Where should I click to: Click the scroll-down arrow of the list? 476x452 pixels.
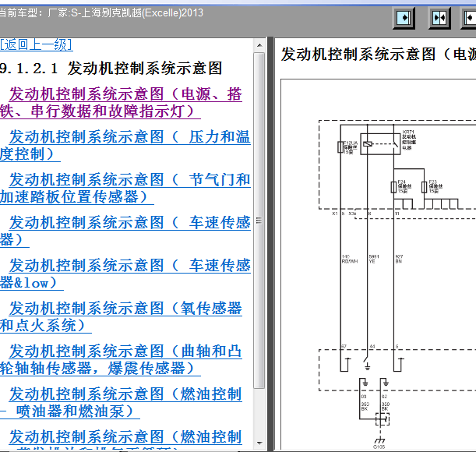pyautogui.click(x=259, y=443)
